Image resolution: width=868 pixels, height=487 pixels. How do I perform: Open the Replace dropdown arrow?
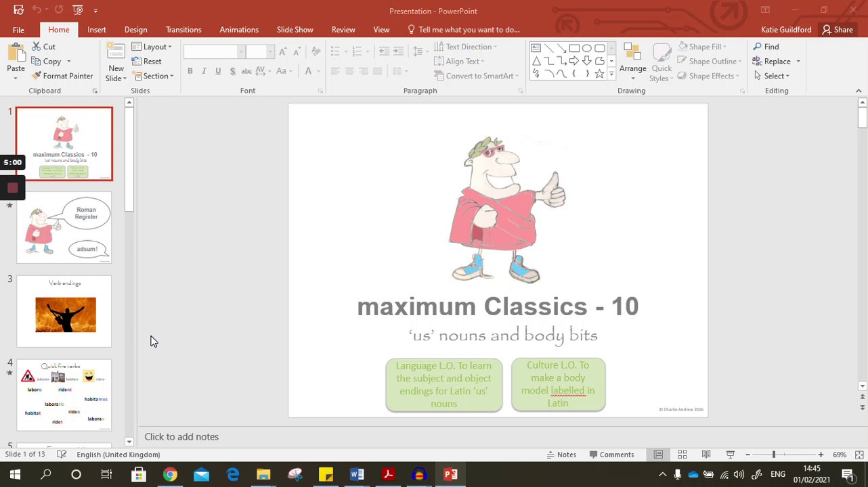point(798,62)
